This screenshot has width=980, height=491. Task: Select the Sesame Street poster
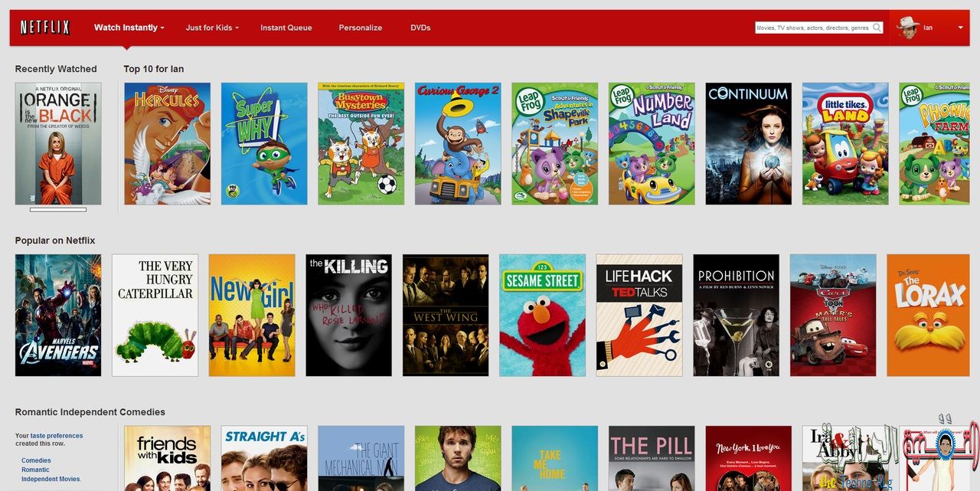click(x=542, y=316)
